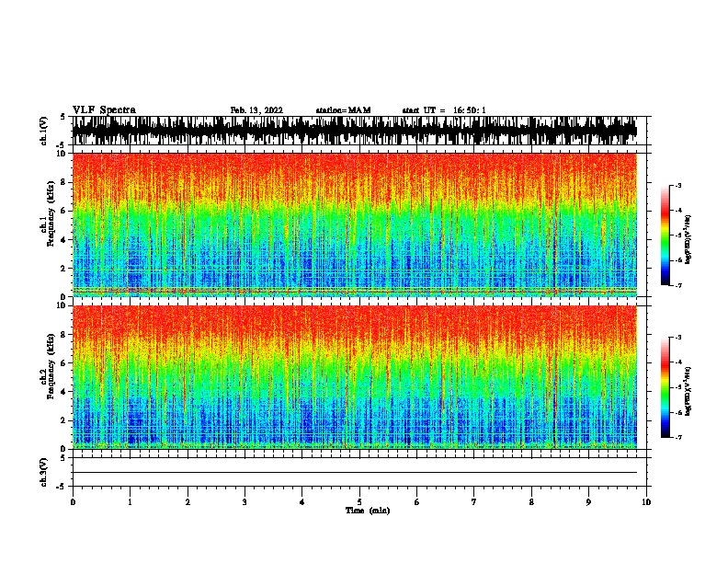Click the ch.1(V) waveform "5" tick label
The height and width of the screenshot is (563, 728).
(x=63, y=117)
